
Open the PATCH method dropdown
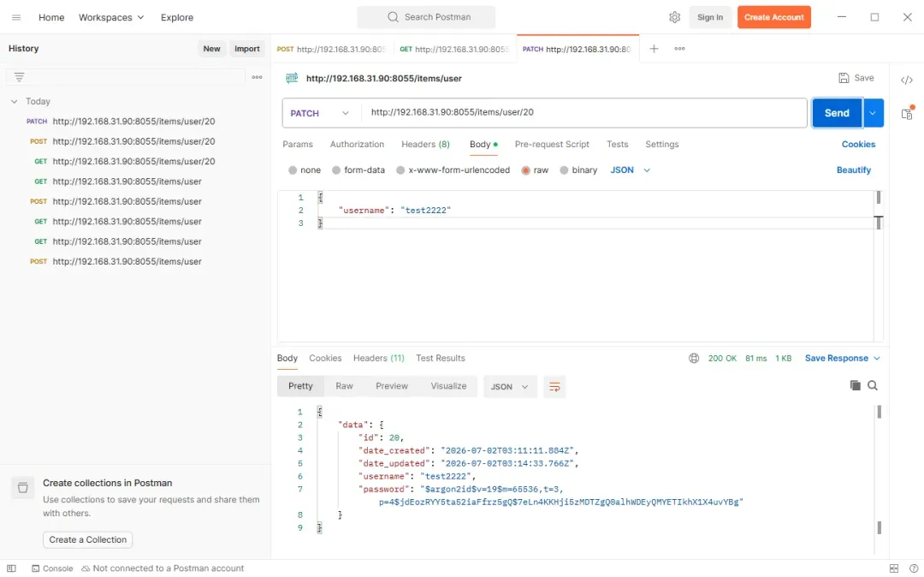[320, 113]
